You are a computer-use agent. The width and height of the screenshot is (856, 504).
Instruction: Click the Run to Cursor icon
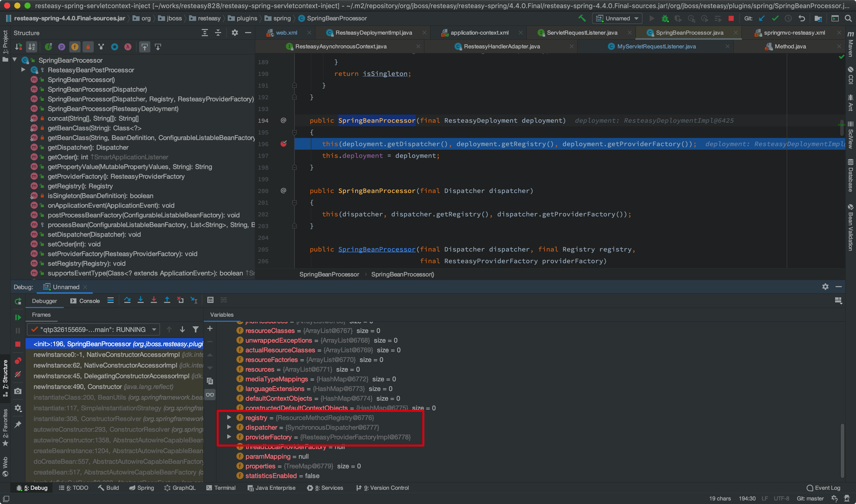pyautogui.click(x=194, y=300)
